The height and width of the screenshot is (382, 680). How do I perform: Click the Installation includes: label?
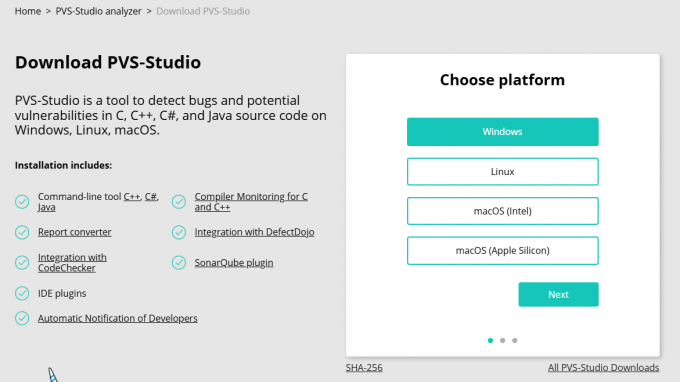63,166
